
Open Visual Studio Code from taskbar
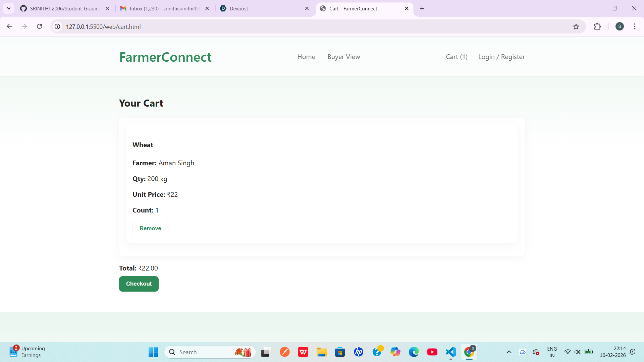tap(450, 352)
